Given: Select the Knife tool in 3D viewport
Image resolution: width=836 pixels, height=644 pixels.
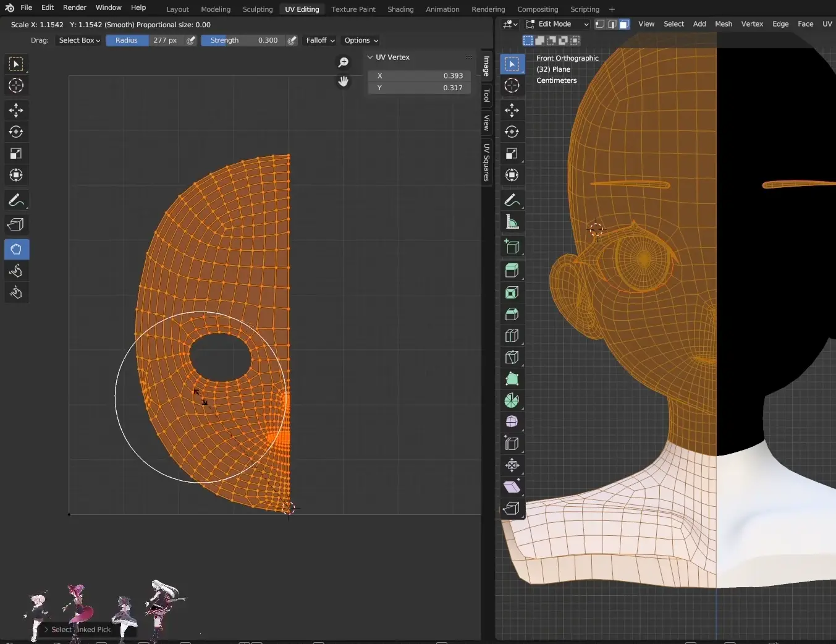Looking at the screenshot, I should coord(512,357).
